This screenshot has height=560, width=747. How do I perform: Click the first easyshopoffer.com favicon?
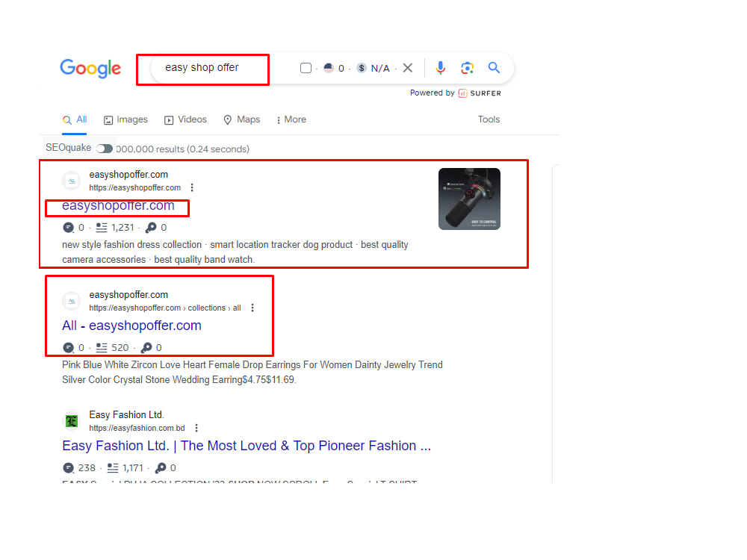tap(72, 181)
